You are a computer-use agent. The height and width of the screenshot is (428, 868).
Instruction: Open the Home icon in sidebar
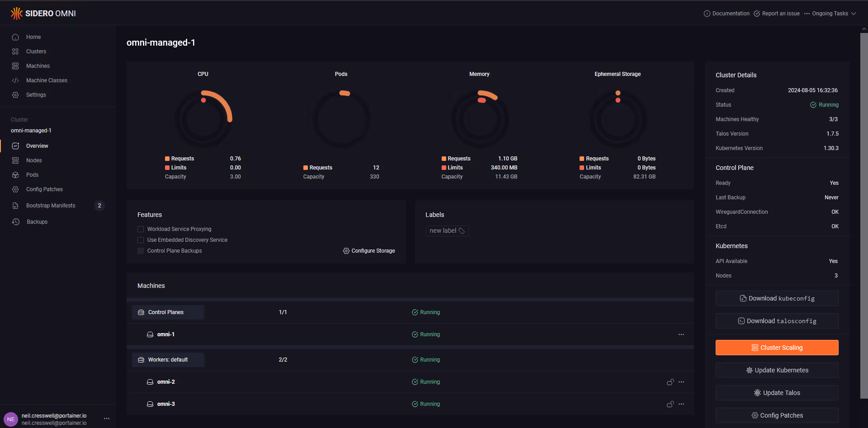(x=15, y=37)
